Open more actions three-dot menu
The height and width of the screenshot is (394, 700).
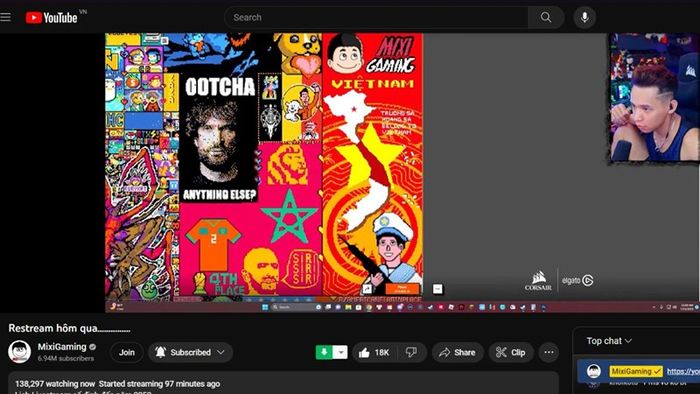click(549, 353)
